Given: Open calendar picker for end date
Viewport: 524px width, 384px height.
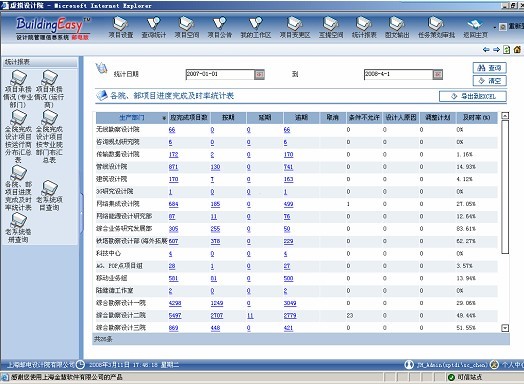Looking at the screenshot, I should 438,74.
